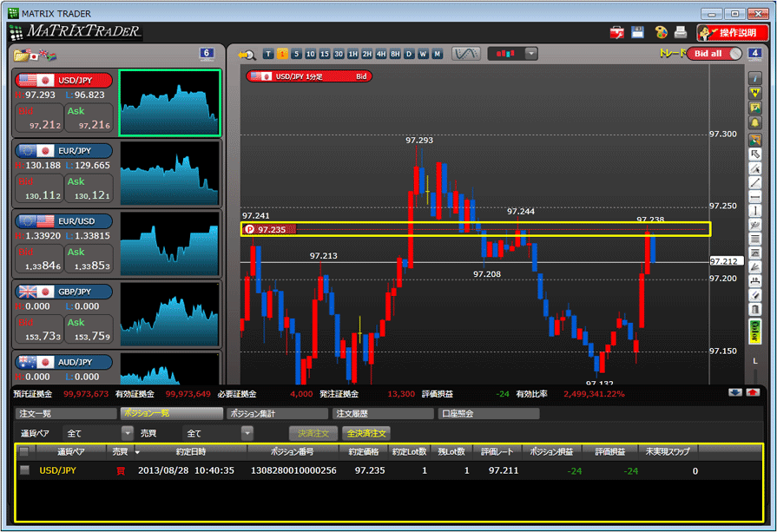Select the daily D timeframe
This screenshot has width=777, height=532.
(x=409, y=54)
